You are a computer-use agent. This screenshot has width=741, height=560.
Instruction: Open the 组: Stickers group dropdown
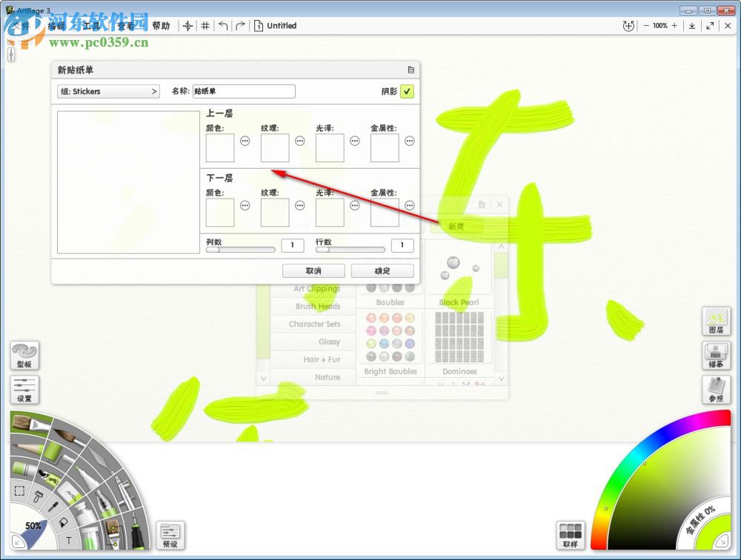(107, 91)
